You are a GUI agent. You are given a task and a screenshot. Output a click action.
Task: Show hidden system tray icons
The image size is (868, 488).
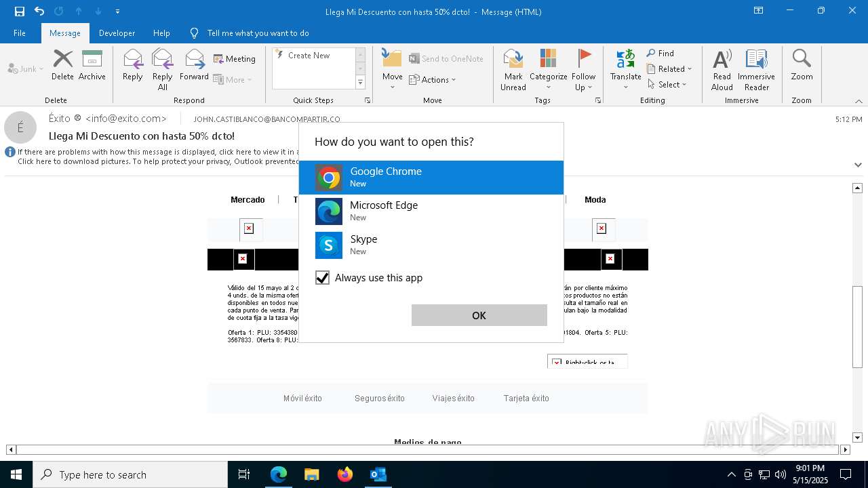(x=731, y=474)
